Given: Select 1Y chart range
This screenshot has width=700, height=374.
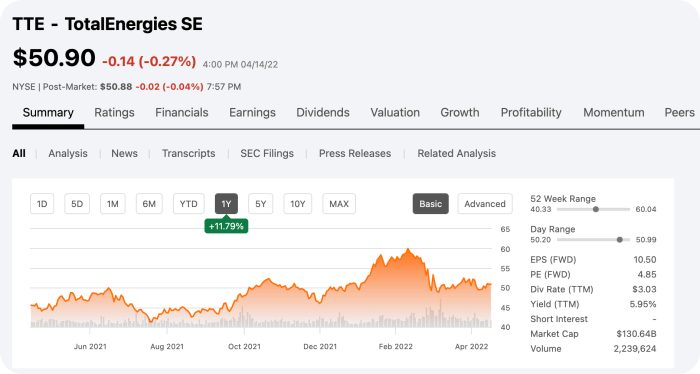Looking at the screenshot, I should [226, 204].
